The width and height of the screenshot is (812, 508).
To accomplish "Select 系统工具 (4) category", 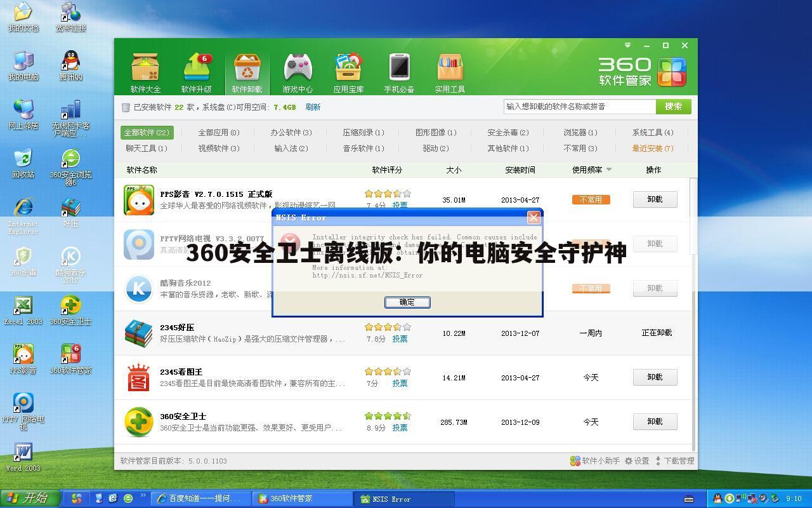I will 652,133.
